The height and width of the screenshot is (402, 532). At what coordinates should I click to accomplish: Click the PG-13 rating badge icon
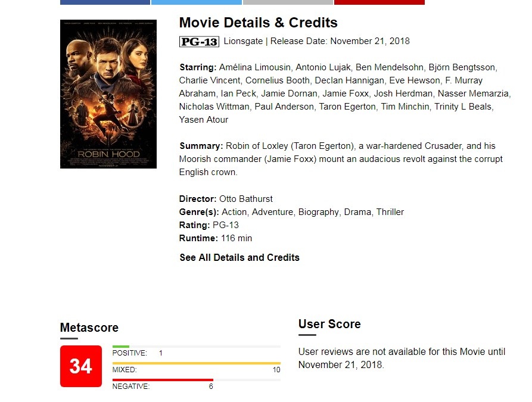199,42
